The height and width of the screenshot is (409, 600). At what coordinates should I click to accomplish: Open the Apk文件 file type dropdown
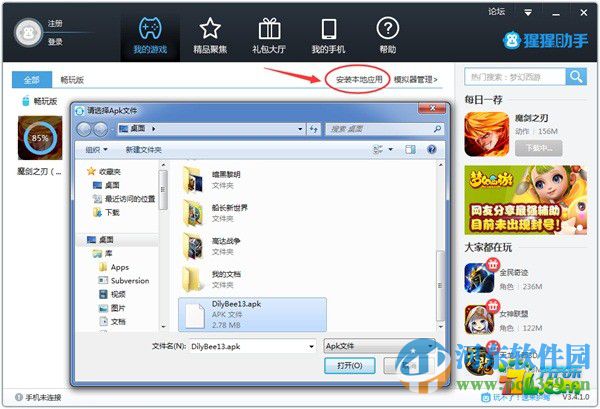click(380, 346)
